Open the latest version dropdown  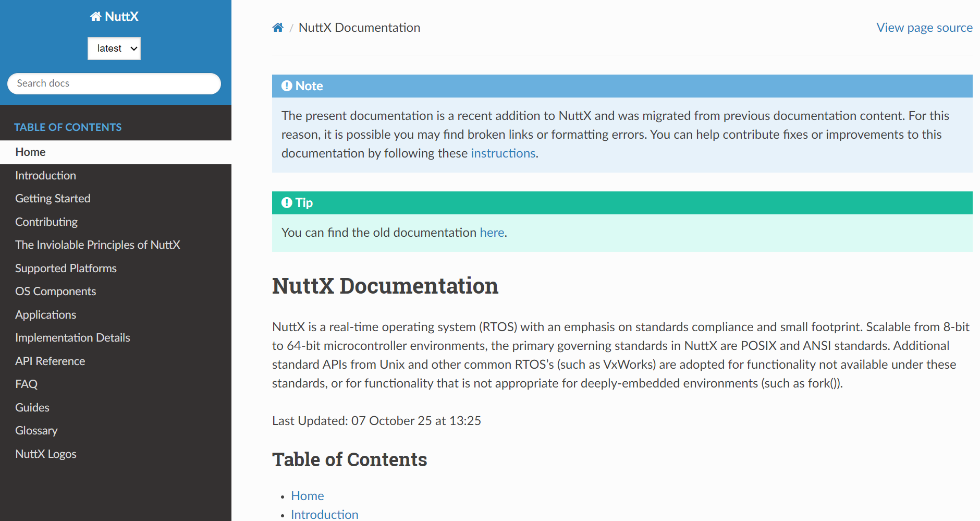click(114, 49)
